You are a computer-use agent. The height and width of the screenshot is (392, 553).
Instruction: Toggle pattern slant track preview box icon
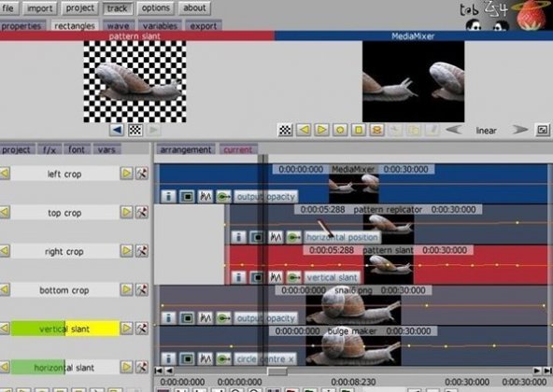(258, 277)
